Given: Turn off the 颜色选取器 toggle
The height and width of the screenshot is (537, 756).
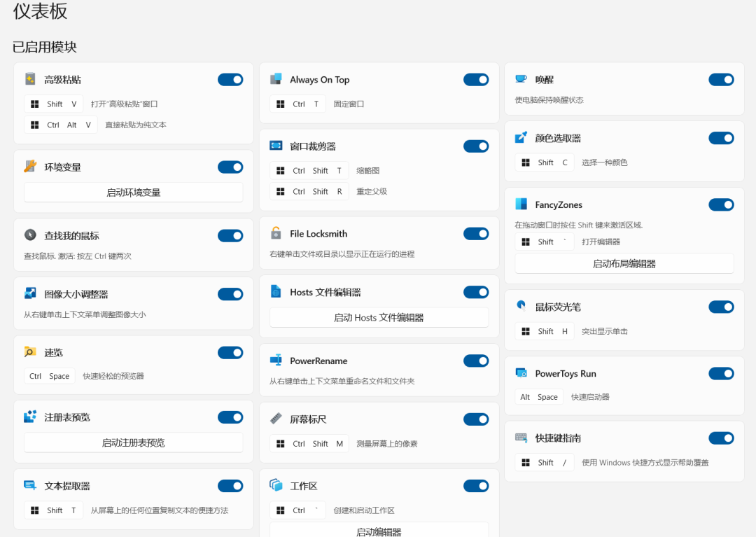Looking at the screenshot, I should (721, 139).
